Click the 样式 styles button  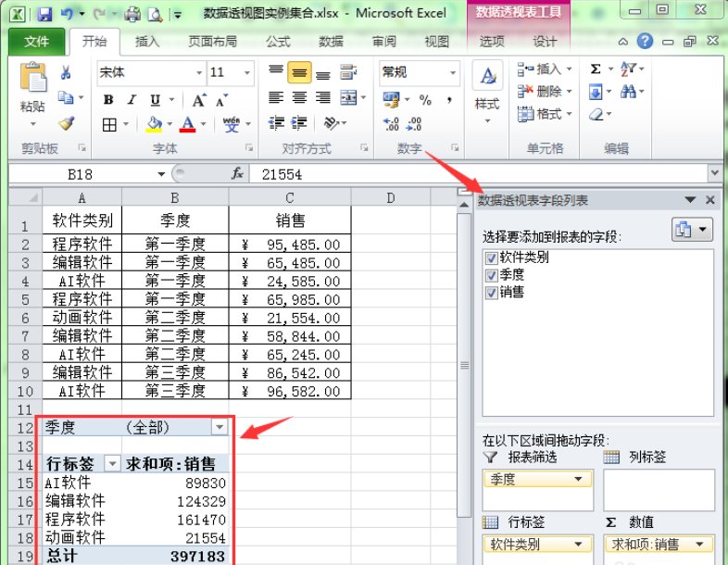point(487,93)
